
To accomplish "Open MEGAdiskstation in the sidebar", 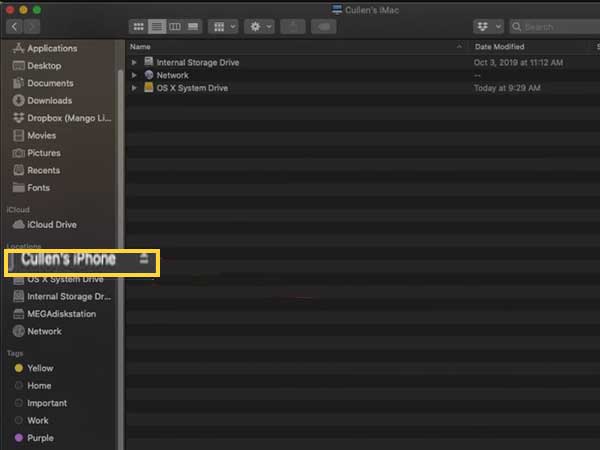I will pos(54,314).
